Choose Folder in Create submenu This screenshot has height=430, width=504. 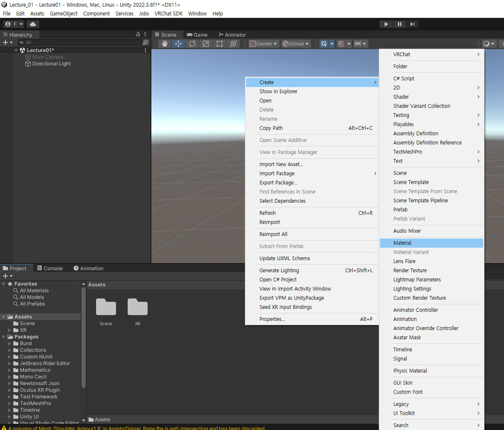tap(432, 67)
